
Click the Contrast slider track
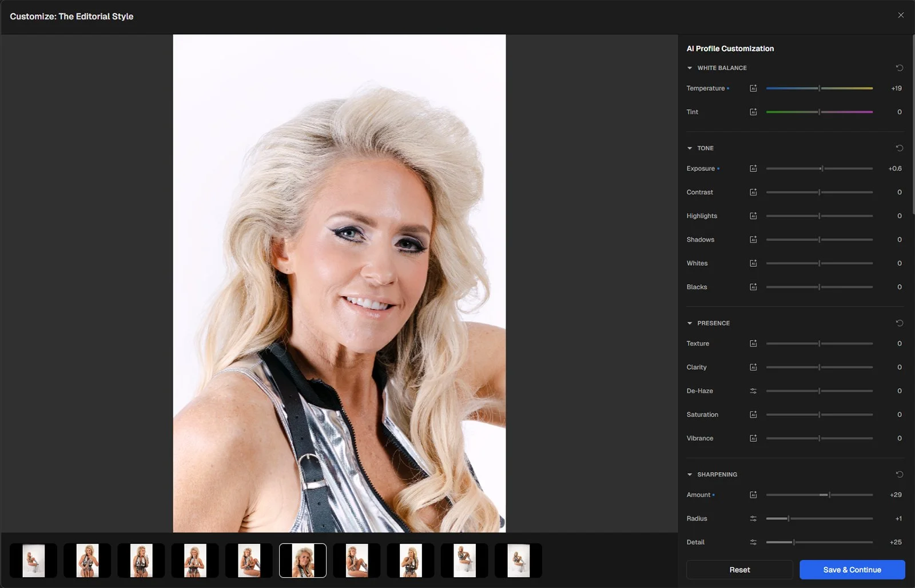[x=819, y=193]
